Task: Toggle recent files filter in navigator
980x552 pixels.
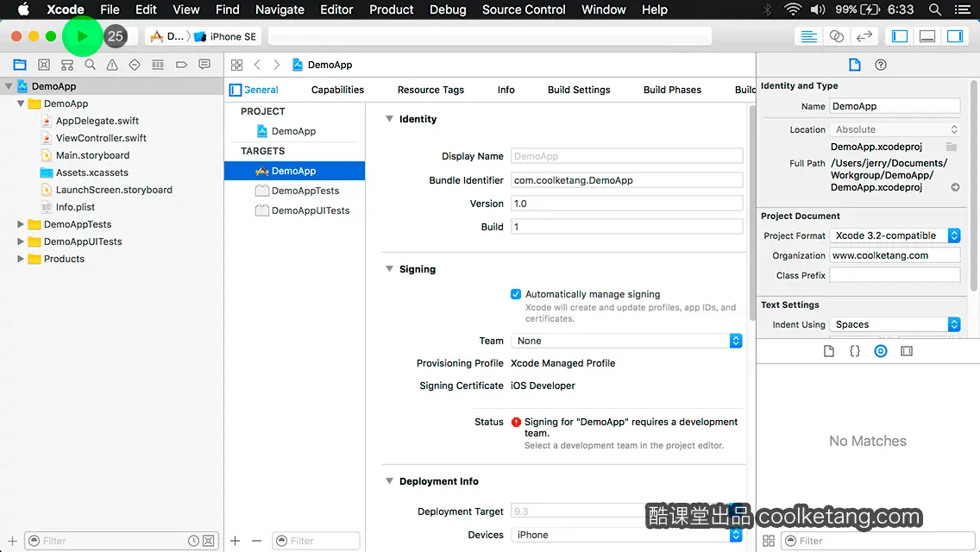Action: [194, 541]
